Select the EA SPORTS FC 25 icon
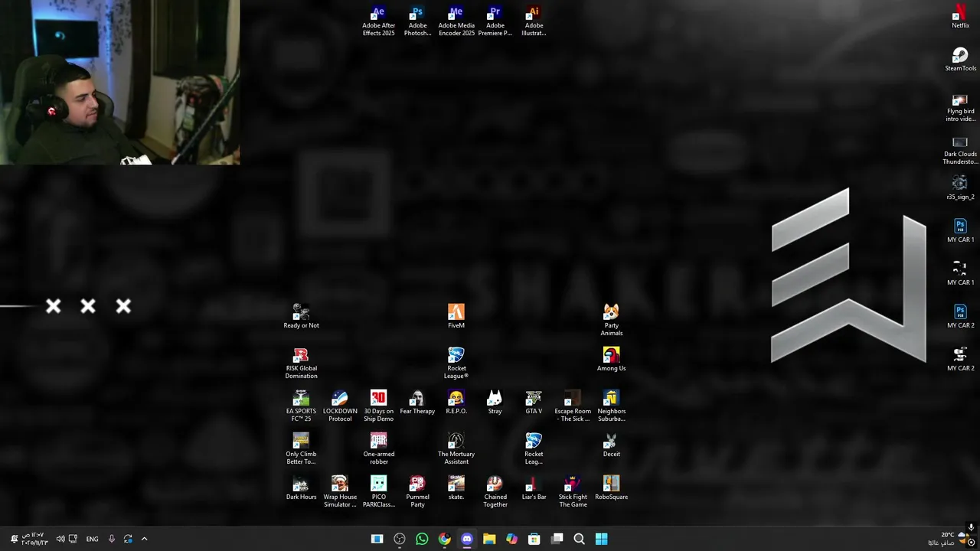 tap(301, 406)
